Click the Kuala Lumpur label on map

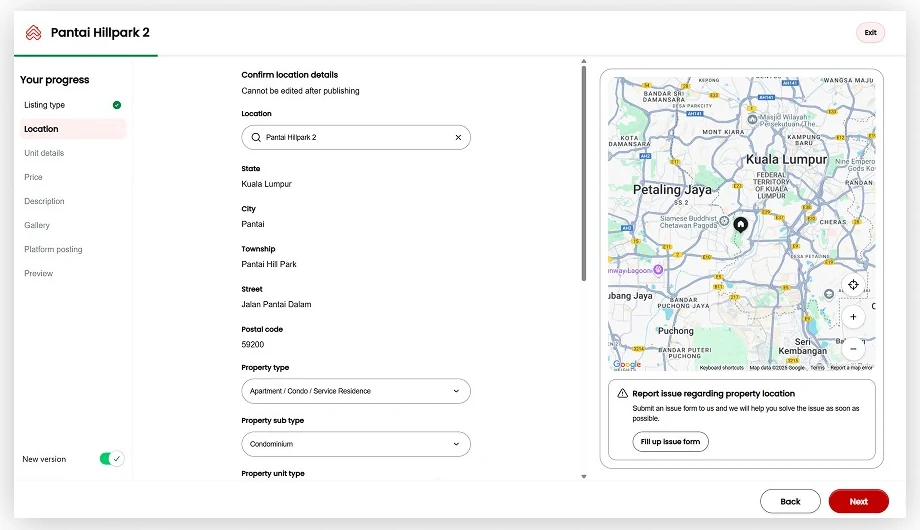click(x=786, y=159)
